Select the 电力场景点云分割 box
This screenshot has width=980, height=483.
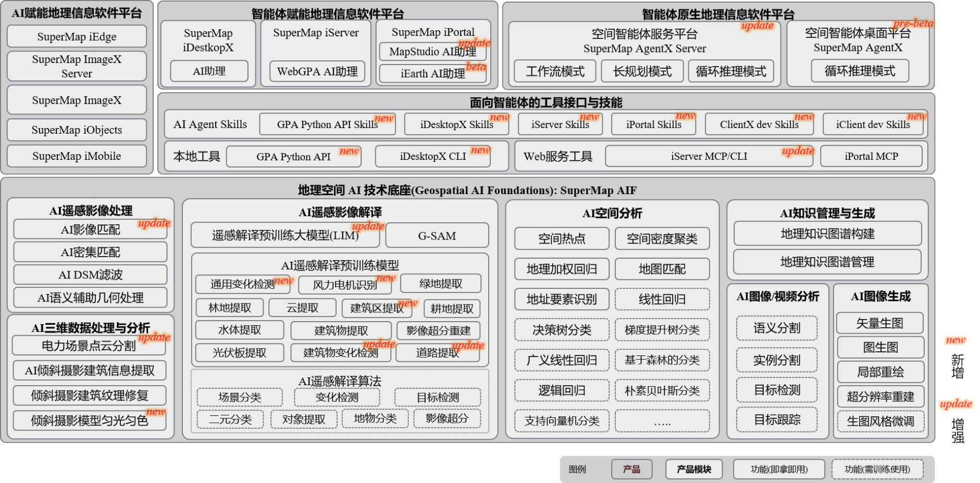coord(89,346)
